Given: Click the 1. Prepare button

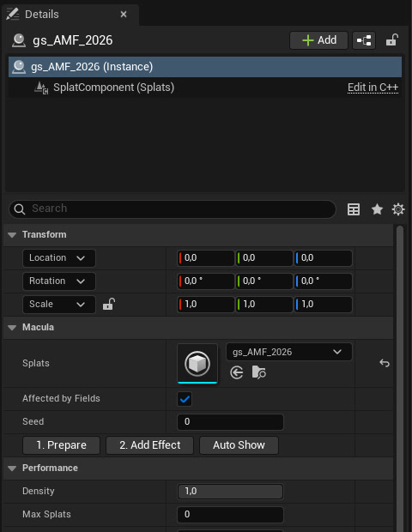Looking at the screenshot, I should 62,445.
